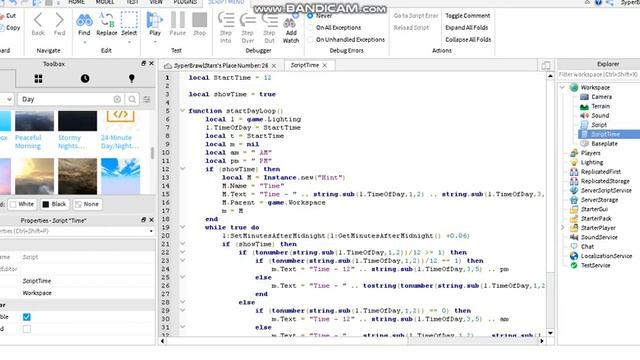Open the HOME ribbon tab
This screenshot has width=640, height=360.
click(76, 2)
